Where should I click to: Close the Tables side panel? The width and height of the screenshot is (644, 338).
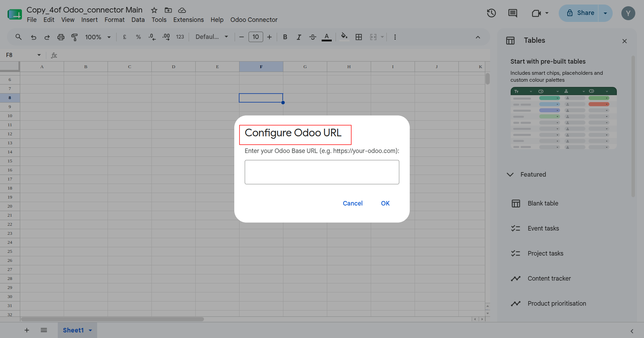click(625, 41)
